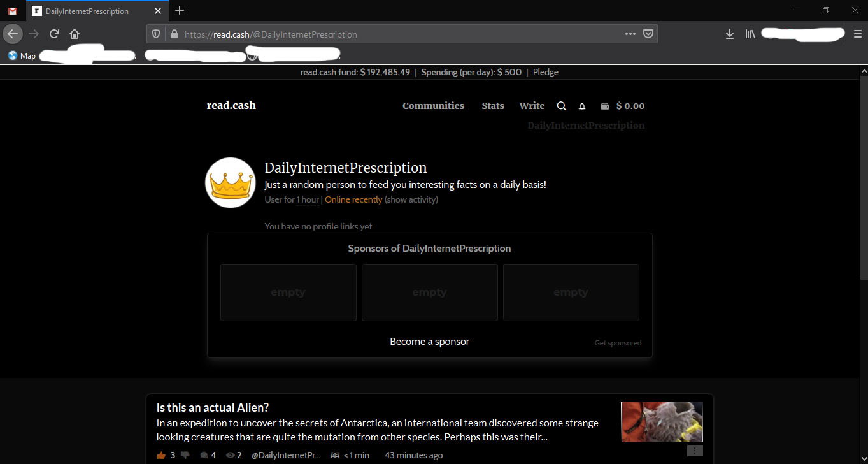The height and width of the screenshot is (464, 868).
Task: View site security info via padlock
Action: pyautogui.click(x=174, y=34)
